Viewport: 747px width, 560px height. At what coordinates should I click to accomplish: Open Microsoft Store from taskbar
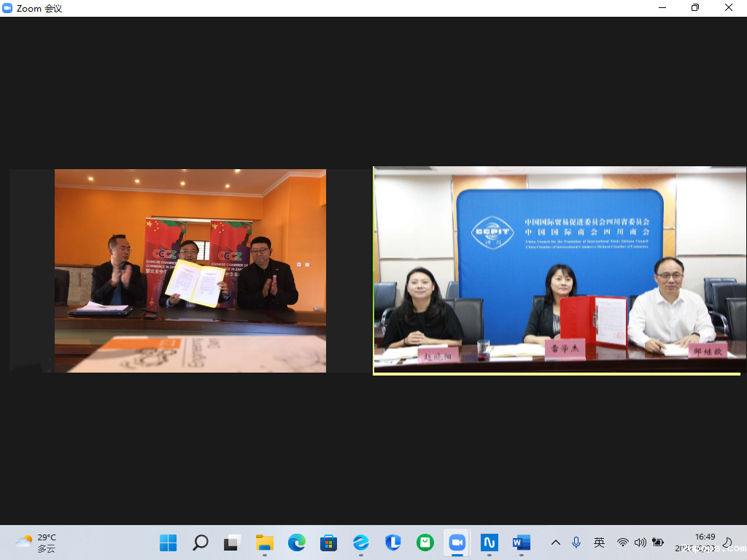(328, 542)
